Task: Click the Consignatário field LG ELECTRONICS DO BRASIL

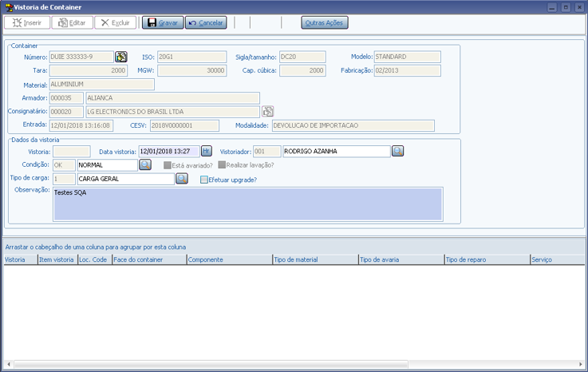Action: (x=172, y=112)
